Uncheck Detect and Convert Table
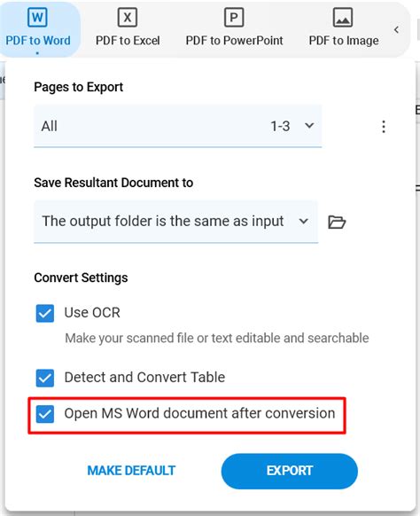Viewport: 420px width, 516px height. [x=45, y=378]
